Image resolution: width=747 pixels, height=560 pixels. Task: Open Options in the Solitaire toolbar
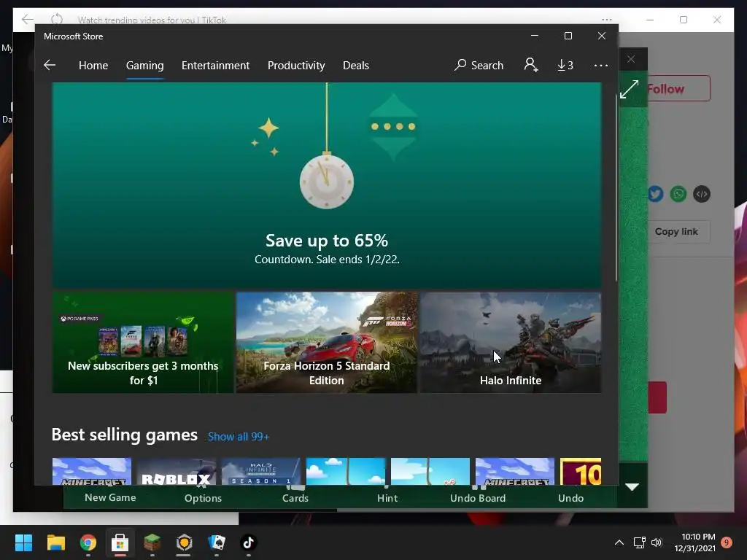click(203, 497)
